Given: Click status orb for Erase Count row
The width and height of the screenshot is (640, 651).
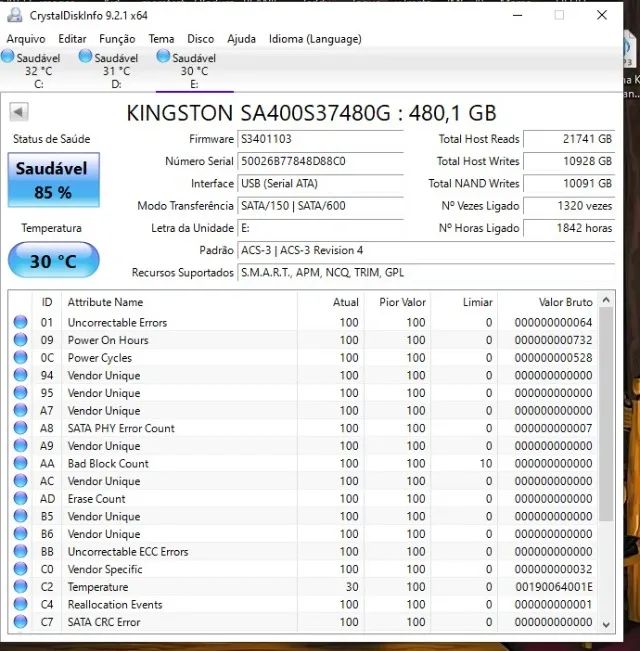Looking at the screenshot, I should tap(20, 499).
